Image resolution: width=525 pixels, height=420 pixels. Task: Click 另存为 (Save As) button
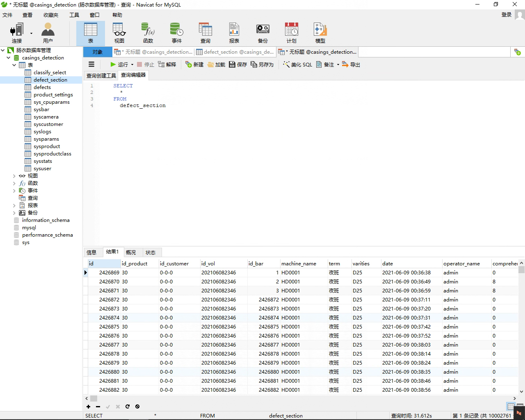coord(262,64)
